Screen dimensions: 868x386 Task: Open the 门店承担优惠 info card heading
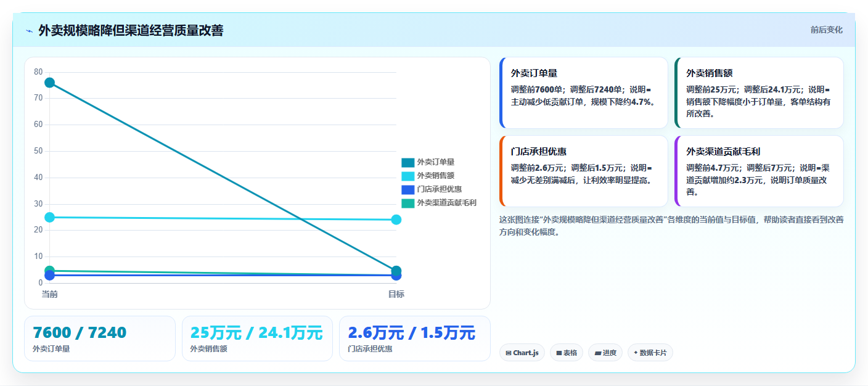[x=539, y=151]
